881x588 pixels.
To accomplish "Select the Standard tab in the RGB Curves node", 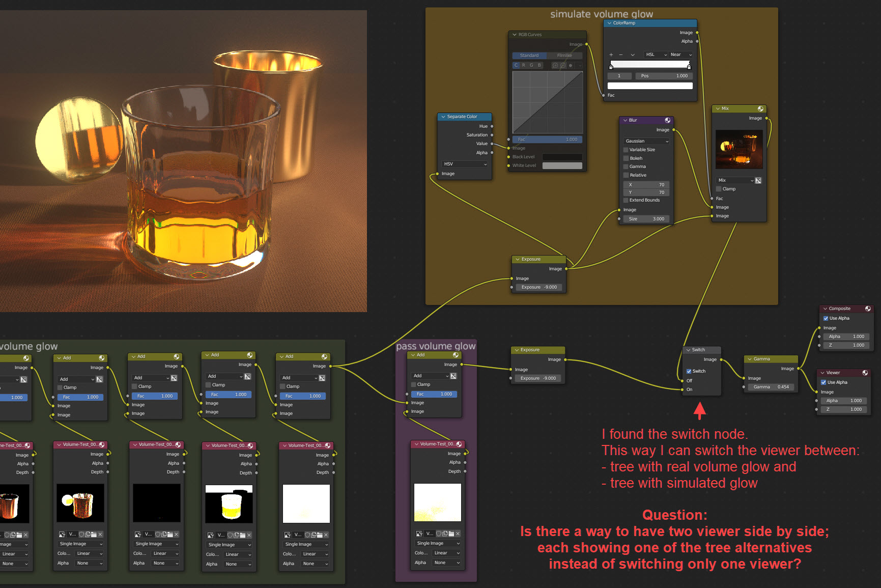I will coord(529,55).
